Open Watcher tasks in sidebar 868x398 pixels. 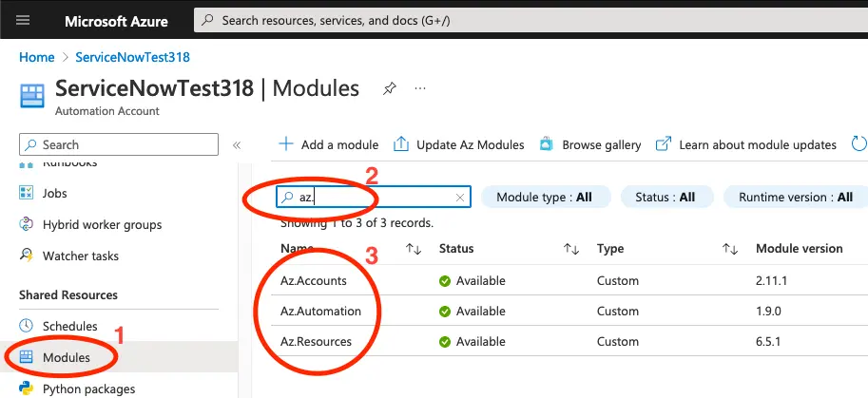tap(80, 256)
